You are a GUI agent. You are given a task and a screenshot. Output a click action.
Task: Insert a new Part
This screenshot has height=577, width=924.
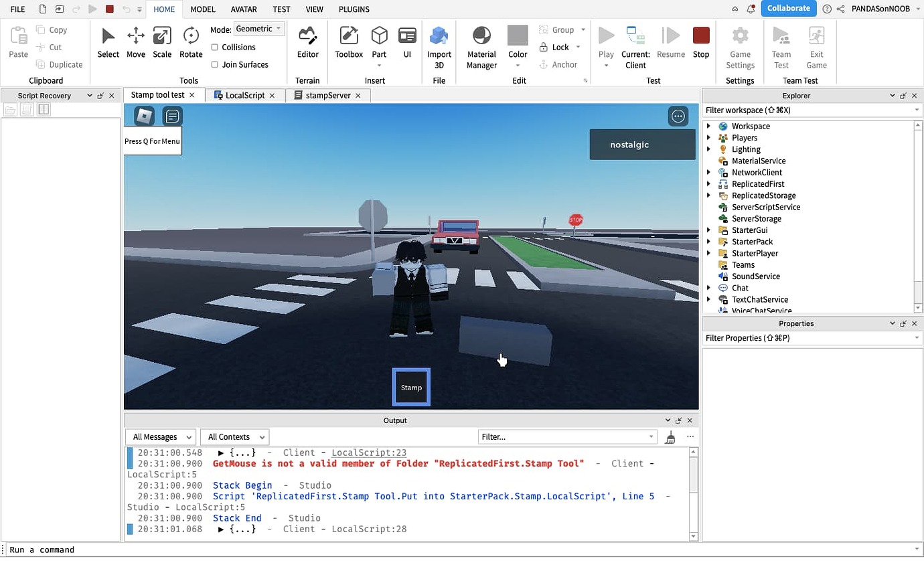[379, 40]
